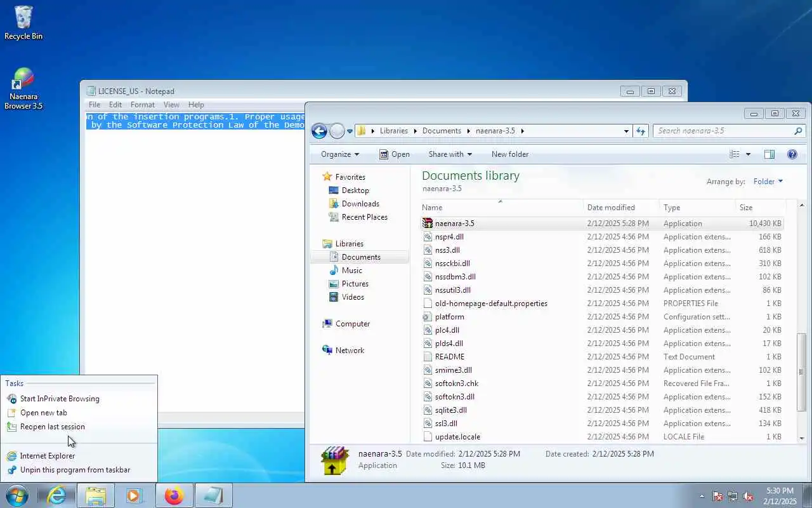The image size is (812, 508).
Task: Choose Open new tab task
Action: coord(79,413)
